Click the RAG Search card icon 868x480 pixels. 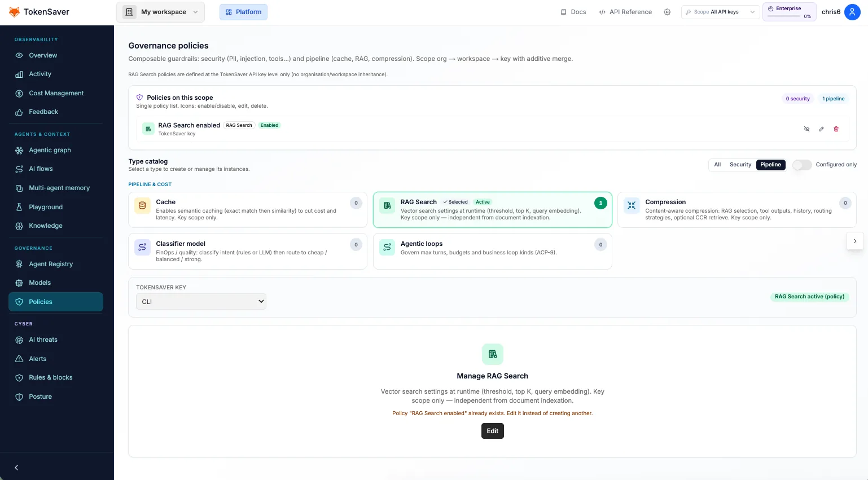click(x=387, y=205)
